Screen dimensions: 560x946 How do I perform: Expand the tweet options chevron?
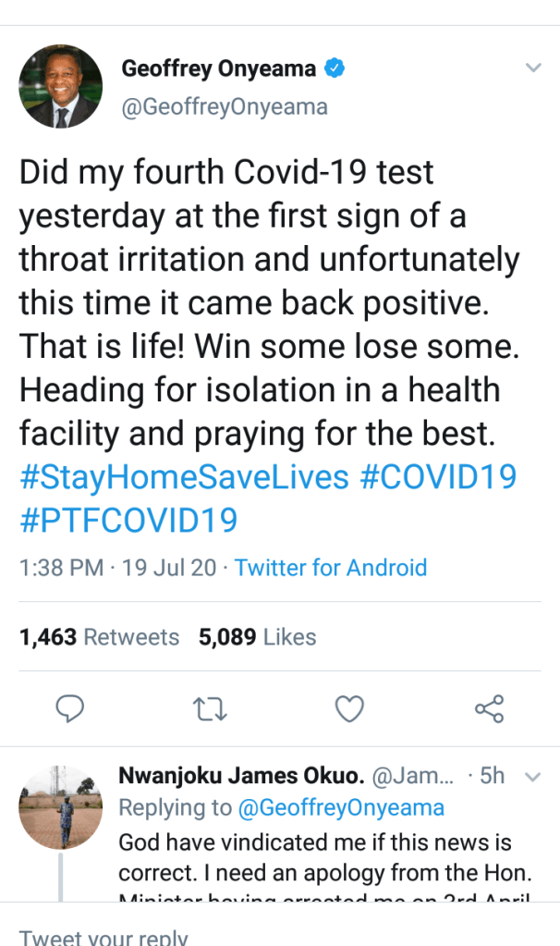(533, 68)
